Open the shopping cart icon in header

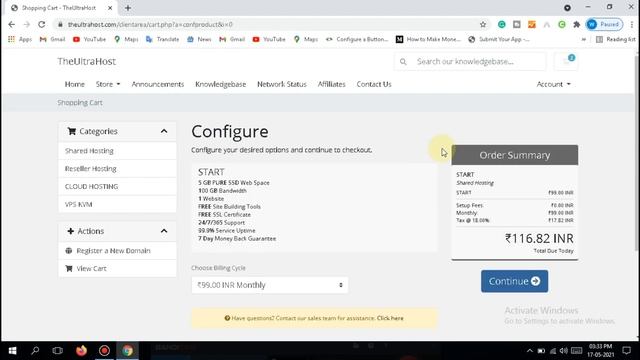pos(566,61)
